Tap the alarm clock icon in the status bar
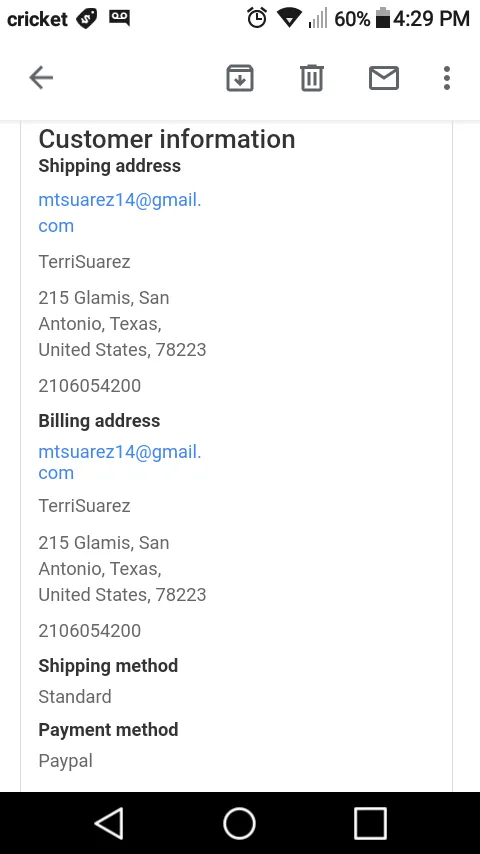480x854 pixels. [x=257, y=19]
